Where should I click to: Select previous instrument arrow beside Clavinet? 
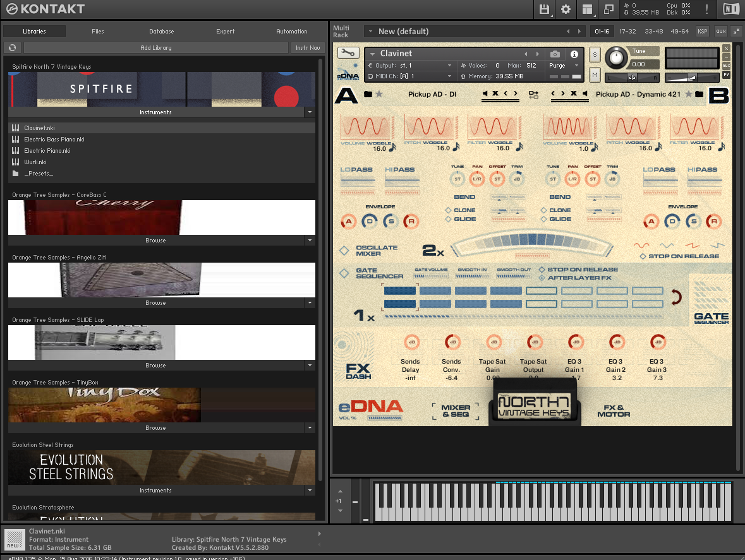[526, 54]
